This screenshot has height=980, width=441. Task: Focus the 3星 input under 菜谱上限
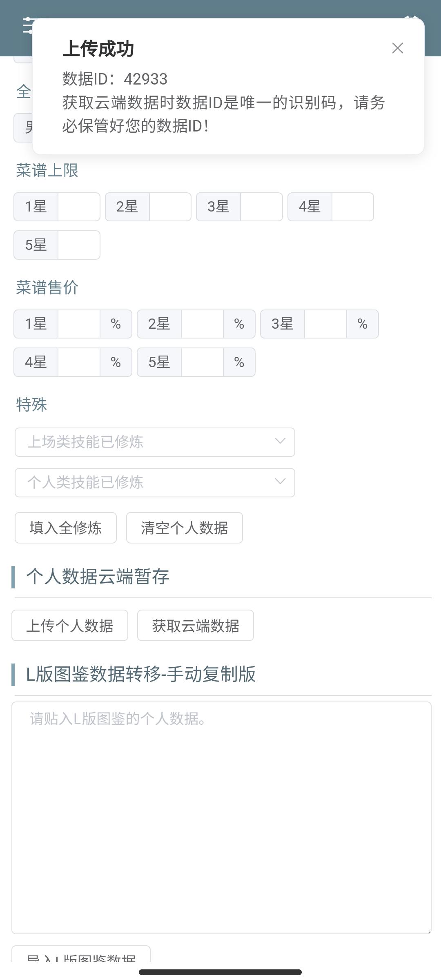[x=261, y=207]
